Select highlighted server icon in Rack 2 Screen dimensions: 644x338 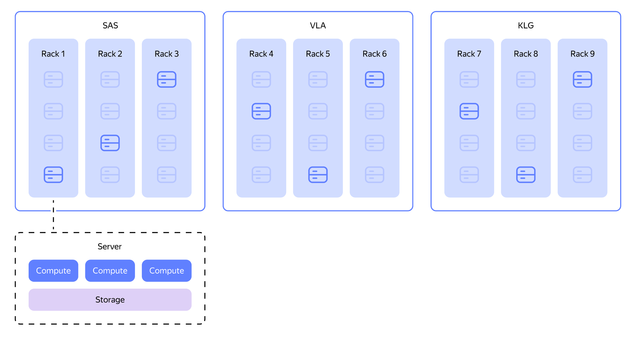click(x=110, y=143)
